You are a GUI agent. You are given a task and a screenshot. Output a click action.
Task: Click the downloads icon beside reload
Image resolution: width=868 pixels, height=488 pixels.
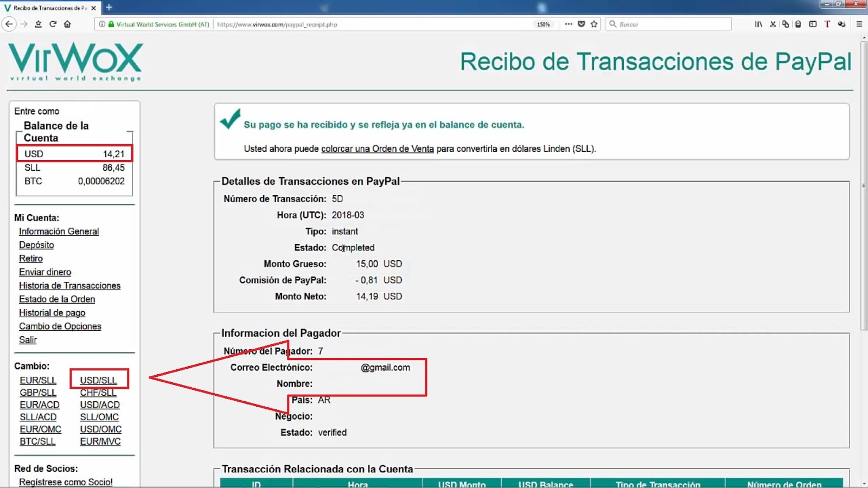39,24
